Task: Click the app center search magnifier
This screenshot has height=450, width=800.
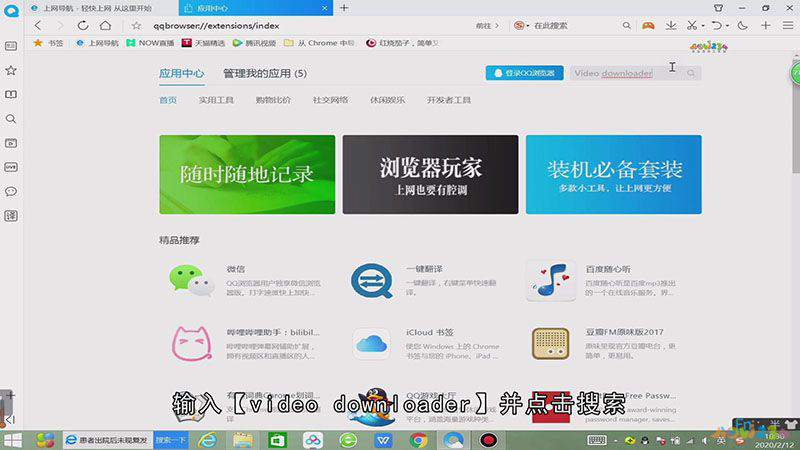Action: coord(691,73)
